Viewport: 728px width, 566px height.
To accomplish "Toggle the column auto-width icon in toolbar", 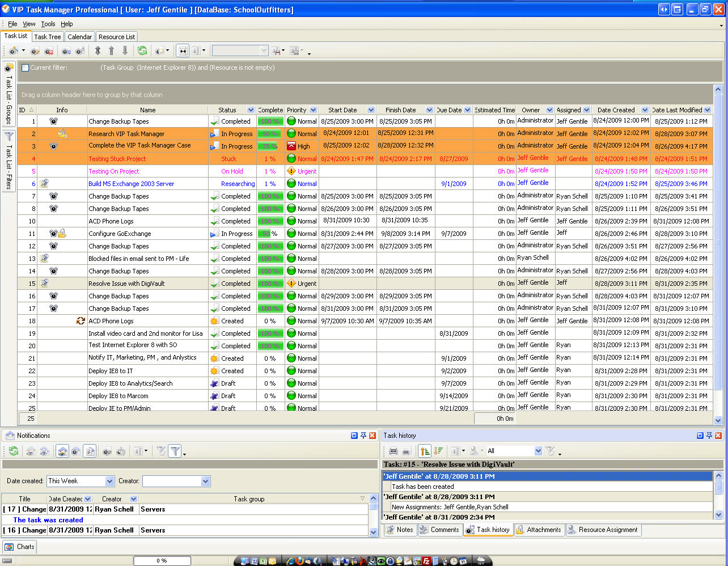I will click(x=182, y=51).
